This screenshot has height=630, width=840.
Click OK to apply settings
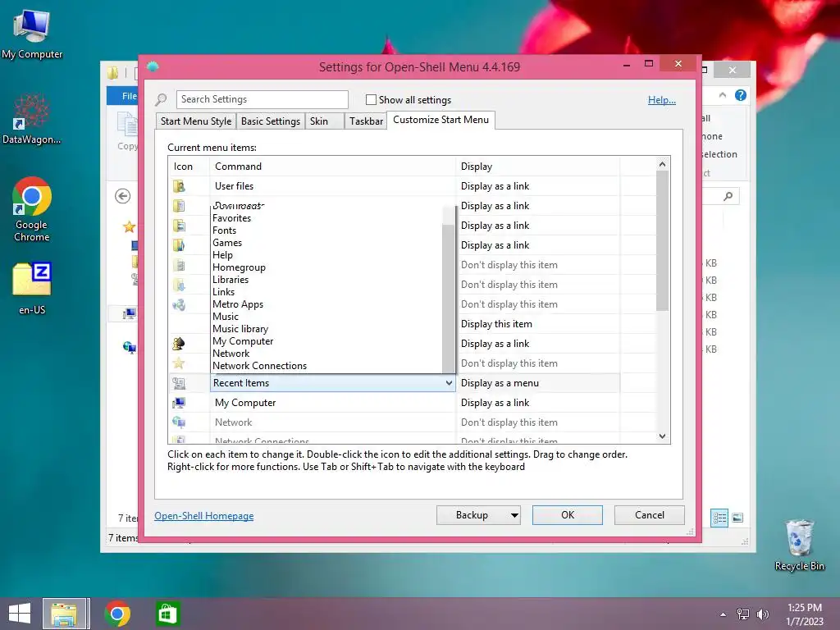pos(568,515)
